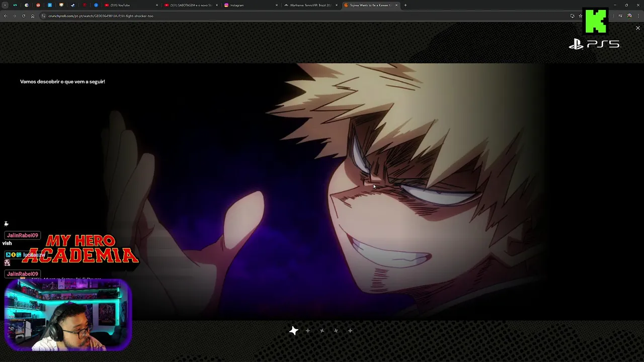Click the Bakugo episode preview image
The image size is (644, 362).
(x=322, y=191)
